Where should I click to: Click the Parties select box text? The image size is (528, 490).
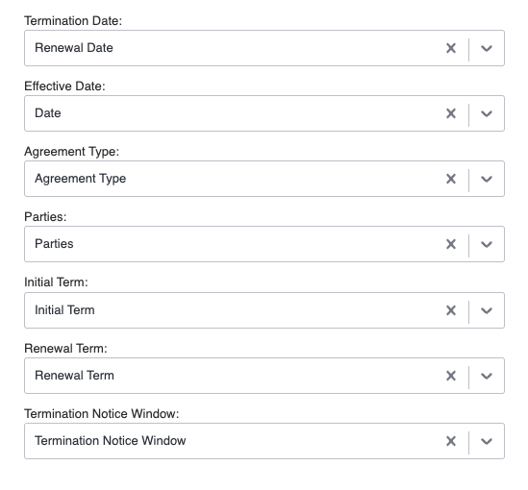point(54,244)
